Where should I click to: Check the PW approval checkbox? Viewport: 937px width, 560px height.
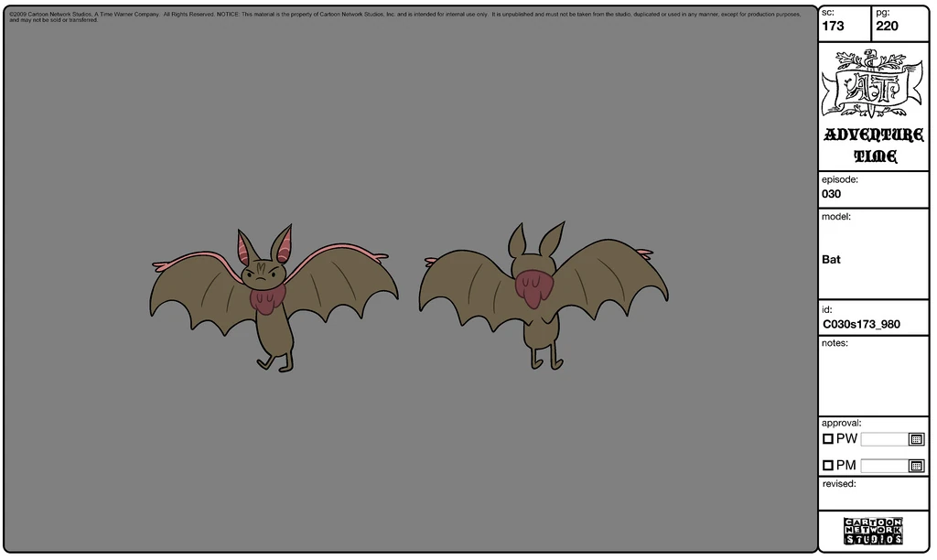pyautogui.click(x=827, y=439)
